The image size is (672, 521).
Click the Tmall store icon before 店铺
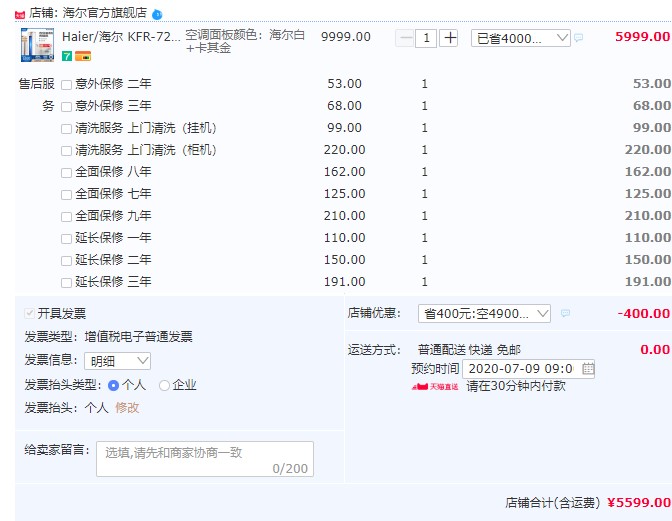[x=20, y=15]
